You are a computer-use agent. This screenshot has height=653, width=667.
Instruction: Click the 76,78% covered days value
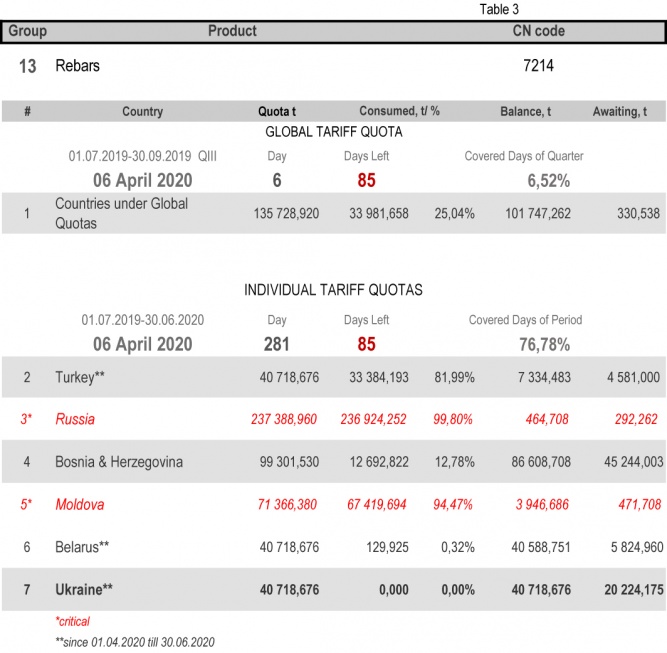(x=543, y=345)
